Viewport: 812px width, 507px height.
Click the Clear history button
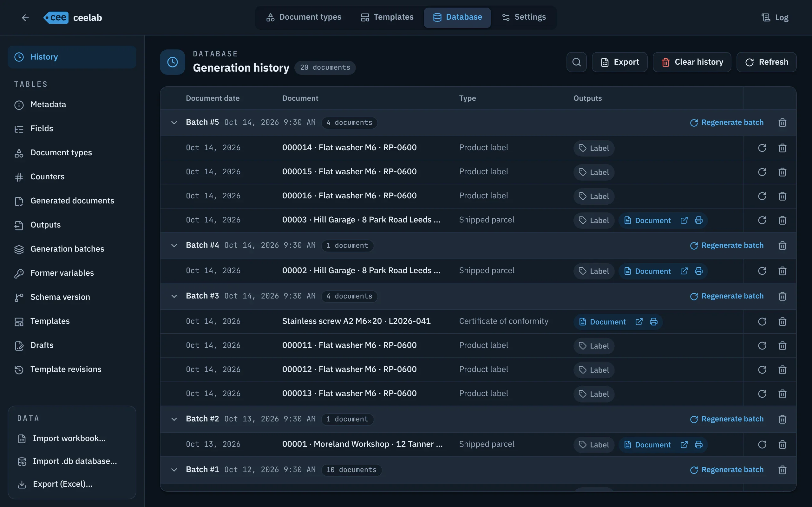692,62
